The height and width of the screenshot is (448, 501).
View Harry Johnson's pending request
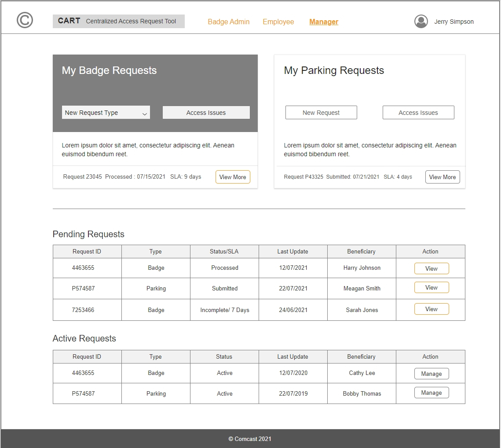coord(431,268)
